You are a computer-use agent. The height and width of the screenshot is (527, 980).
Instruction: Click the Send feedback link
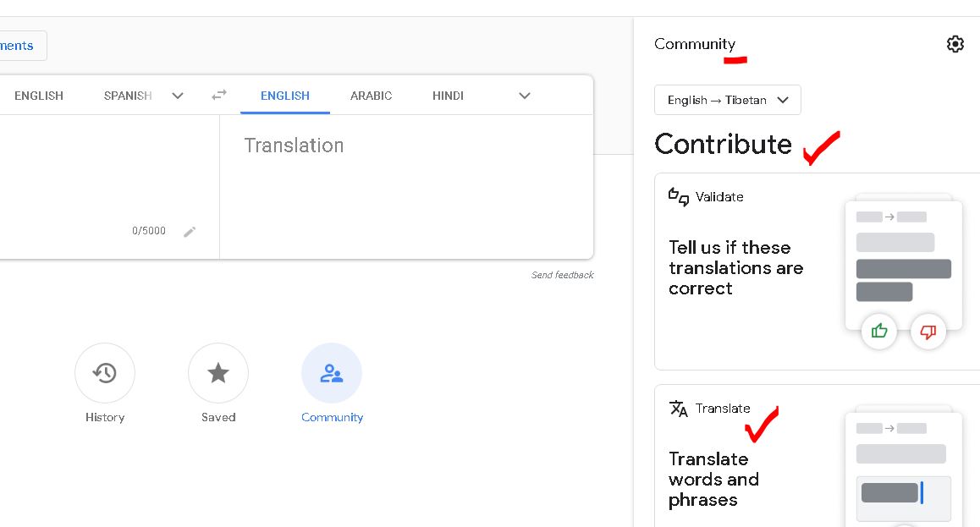tap(562, 275)
